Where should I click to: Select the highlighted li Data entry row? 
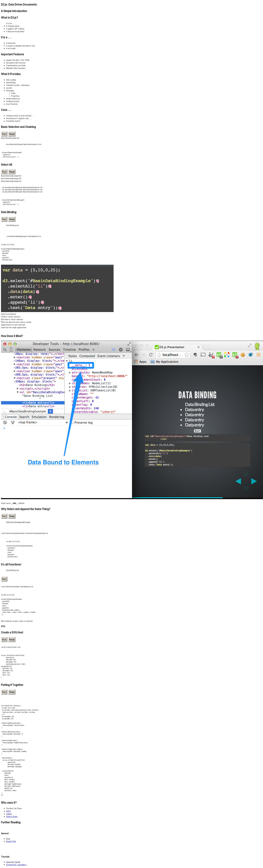(33, 403)
